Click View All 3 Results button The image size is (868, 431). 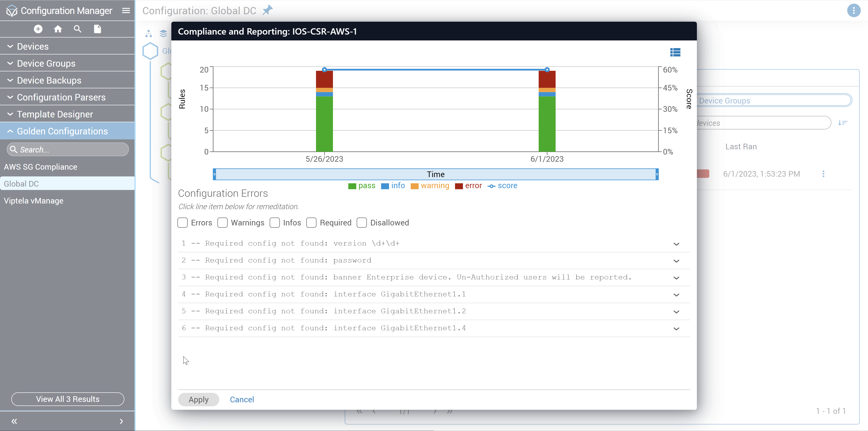click(67, 399)
